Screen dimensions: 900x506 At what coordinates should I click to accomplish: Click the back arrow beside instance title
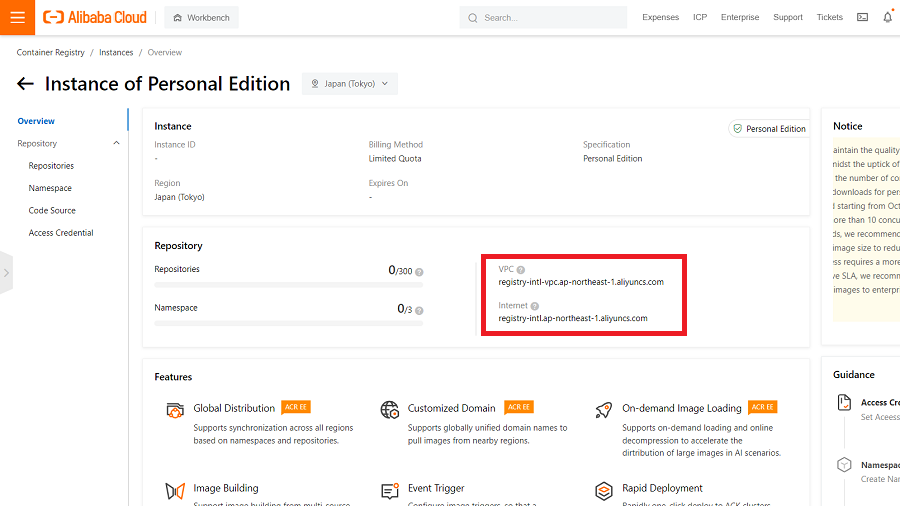pos(25,84)
